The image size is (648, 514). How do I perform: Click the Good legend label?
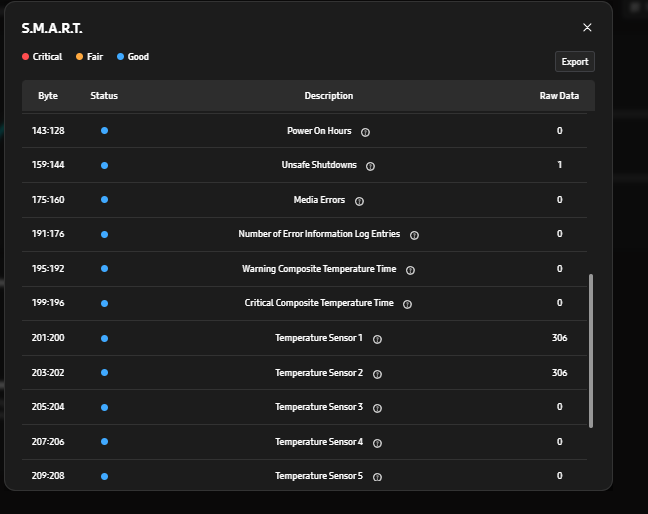138,57
